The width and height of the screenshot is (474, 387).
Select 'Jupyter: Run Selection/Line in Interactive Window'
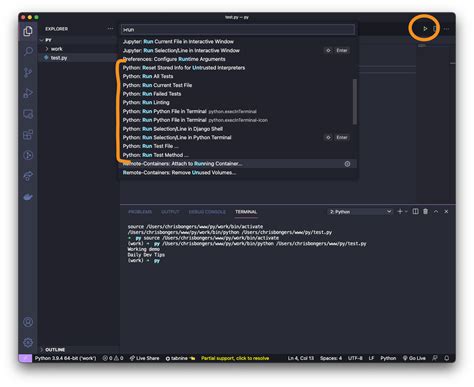pyautogui.click(x=239, y=50)
